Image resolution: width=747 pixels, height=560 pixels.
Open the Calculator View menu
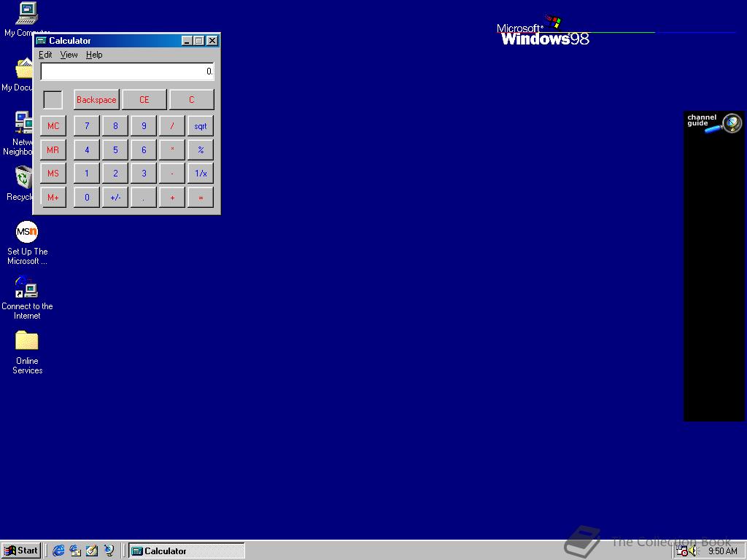coord(69,55)
